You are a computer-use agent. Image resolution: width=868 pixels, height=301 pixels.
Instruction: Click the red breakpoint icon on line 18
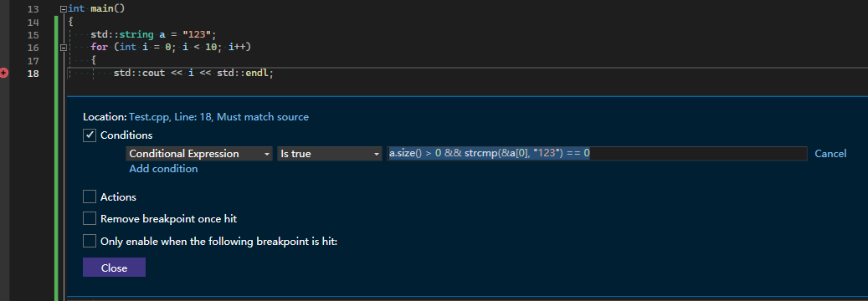pyautogui.click(x=4, y=73)
